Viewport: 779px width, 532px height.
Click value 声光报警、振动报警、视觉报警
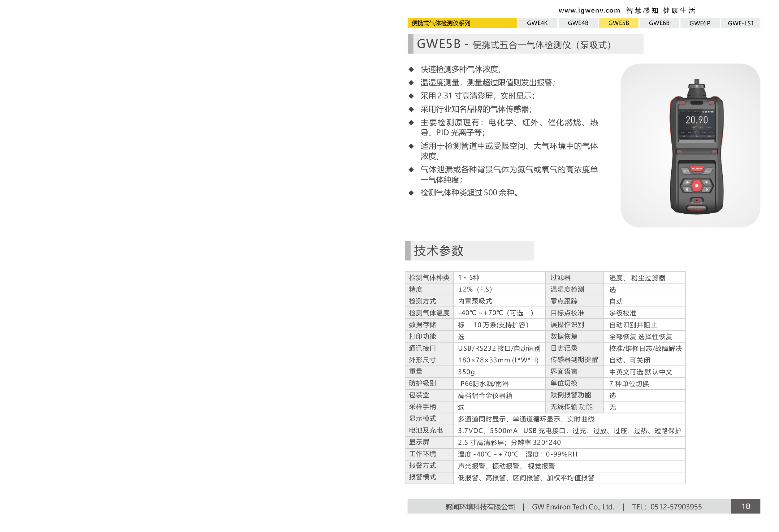[x=506, y=466]
